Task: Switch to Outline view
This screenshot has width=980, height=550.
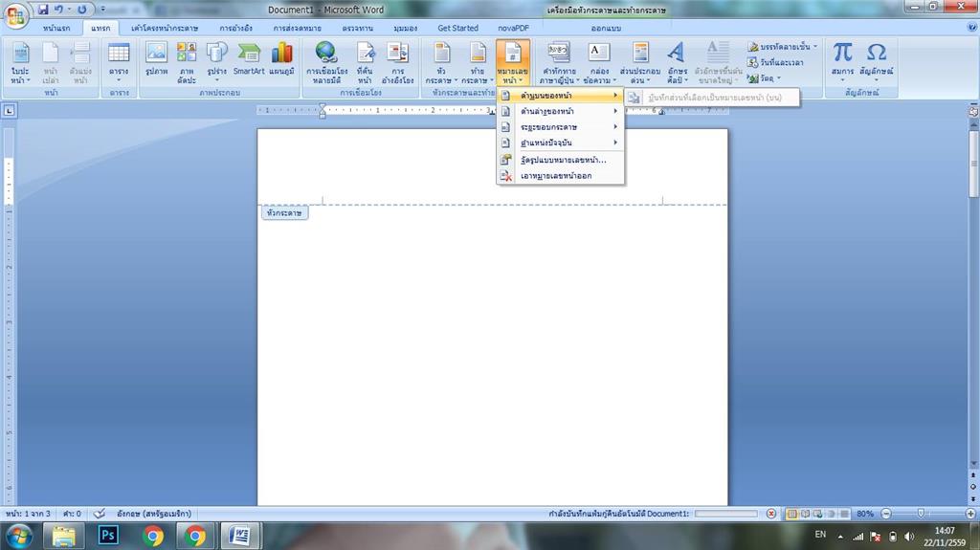Action: coord(832,514)
